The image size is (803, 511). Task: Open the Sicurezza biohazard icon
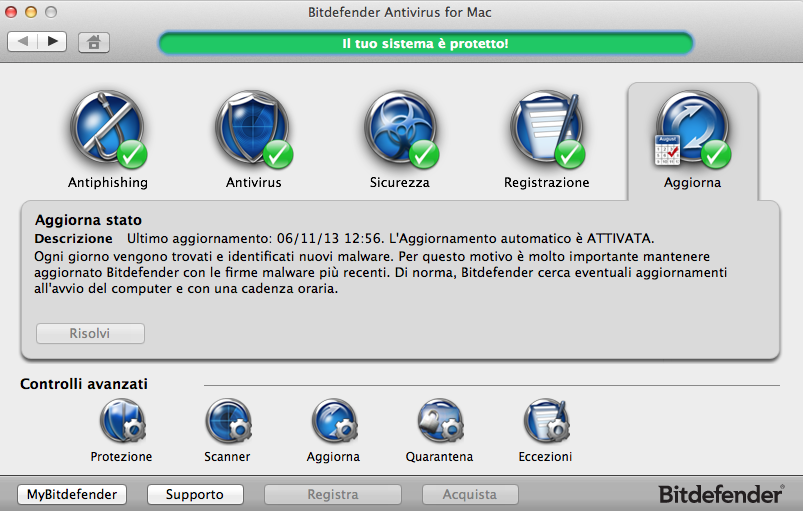pyautogui.click(x=400, y=129)
